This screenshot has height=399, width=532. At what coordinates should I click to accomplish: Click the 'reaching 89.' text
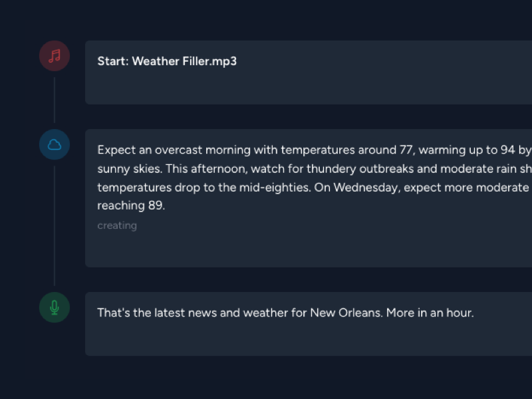click(131, 205)
